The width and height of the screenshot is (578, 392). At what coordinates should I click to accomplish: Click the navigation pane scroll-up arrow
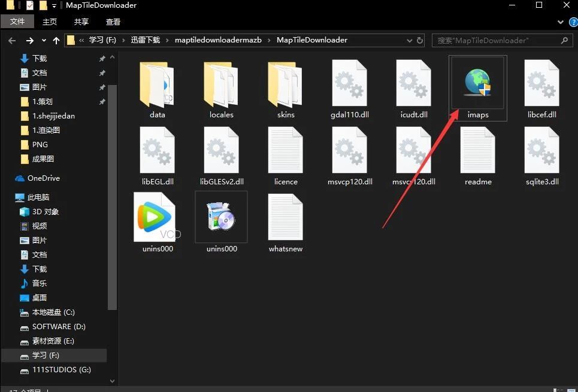(113, 57)
